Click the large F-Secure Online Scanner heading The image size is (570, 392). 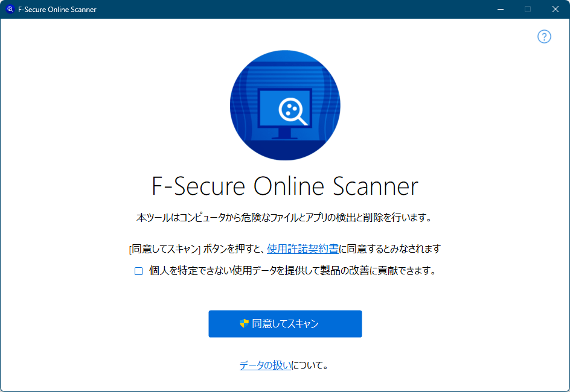[285, 186]
